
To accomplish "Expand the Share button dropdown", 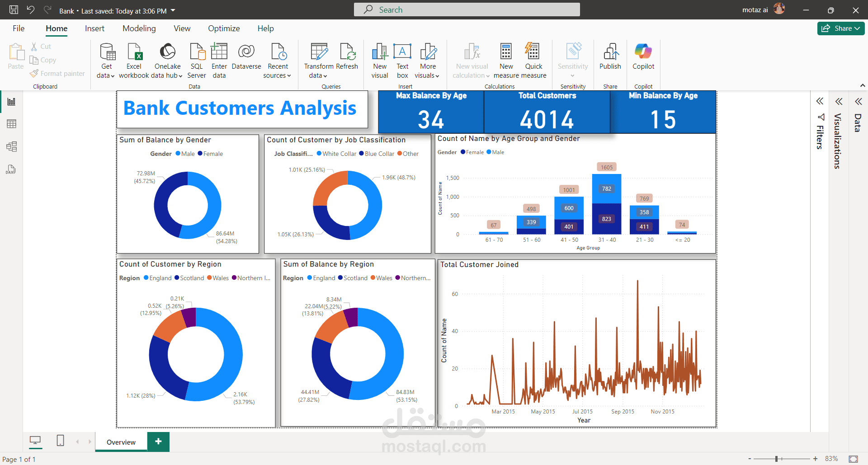I will click(x=857, y=28).
